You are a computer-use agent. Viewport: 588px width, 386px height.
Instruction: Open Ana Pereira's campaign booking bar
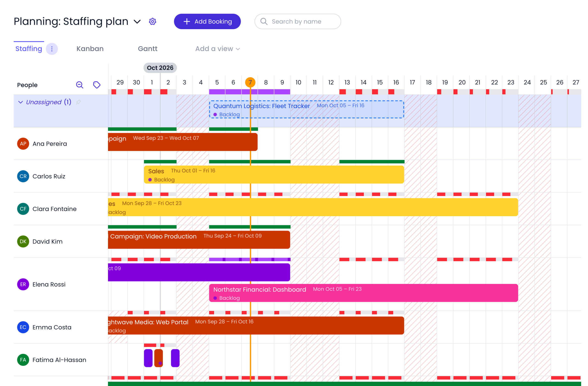point(183,142)
